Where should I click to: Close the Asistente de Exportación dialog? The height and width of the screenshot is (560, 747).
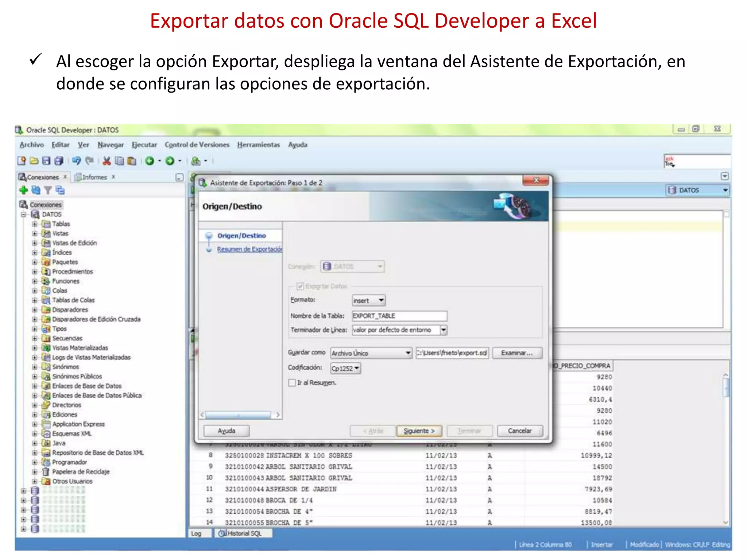tap(536, 180)
